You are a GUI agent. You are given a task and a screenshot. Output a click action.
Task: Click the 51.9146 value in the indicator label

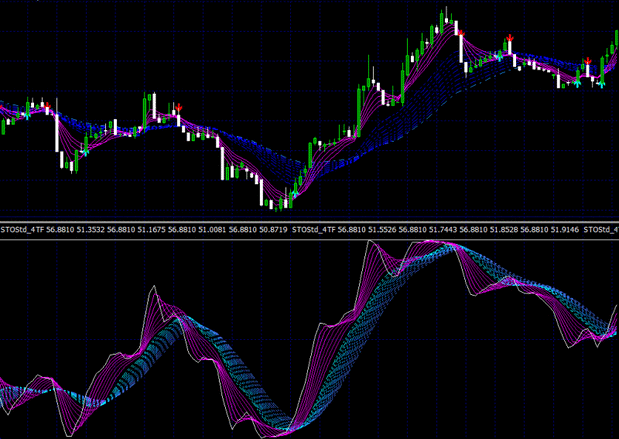tap(565, 230)
